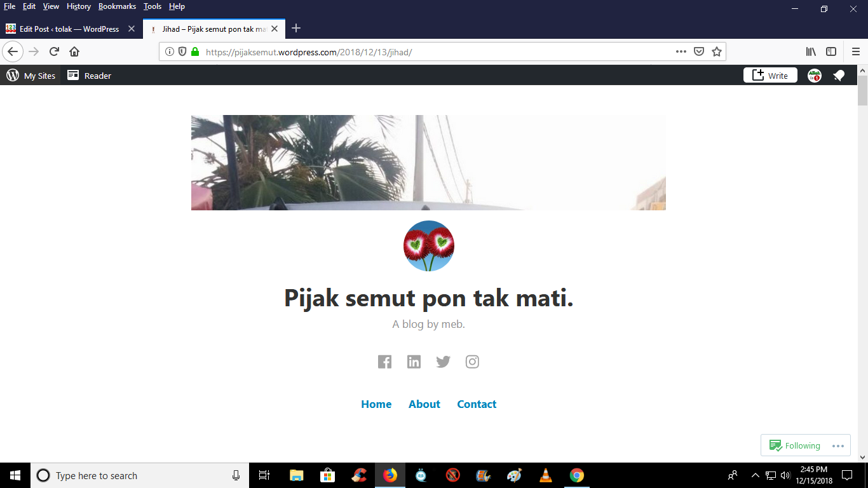Click the About navigation link
This screenshot has height=488, width=868.
424,404
